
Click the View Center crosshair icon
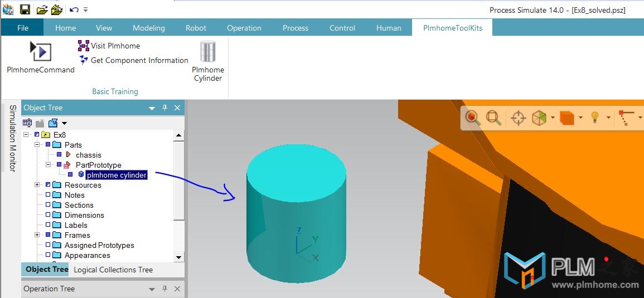point(519,118)
